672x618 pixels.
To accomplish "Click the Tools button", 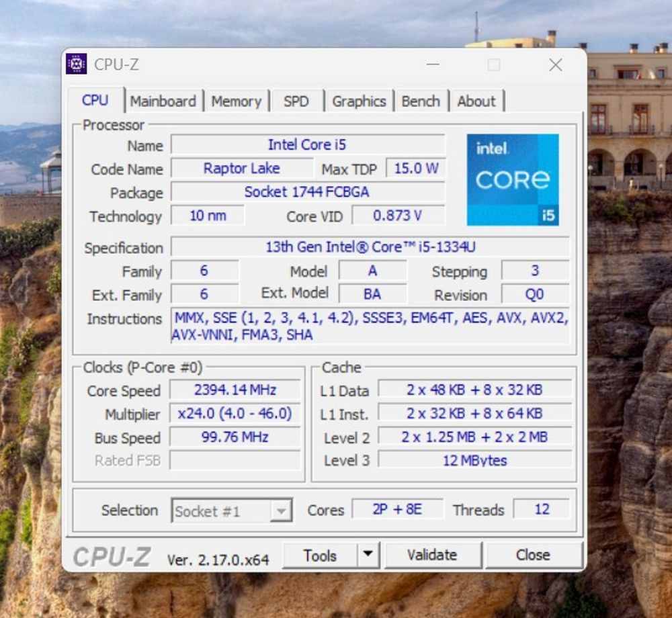I will click(320, 555).
